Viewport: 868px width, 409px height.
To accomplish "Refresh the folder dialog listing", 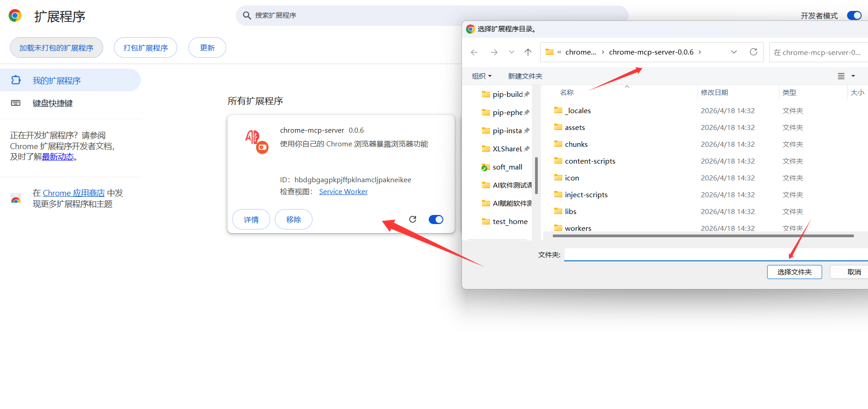I will (754, 52).
